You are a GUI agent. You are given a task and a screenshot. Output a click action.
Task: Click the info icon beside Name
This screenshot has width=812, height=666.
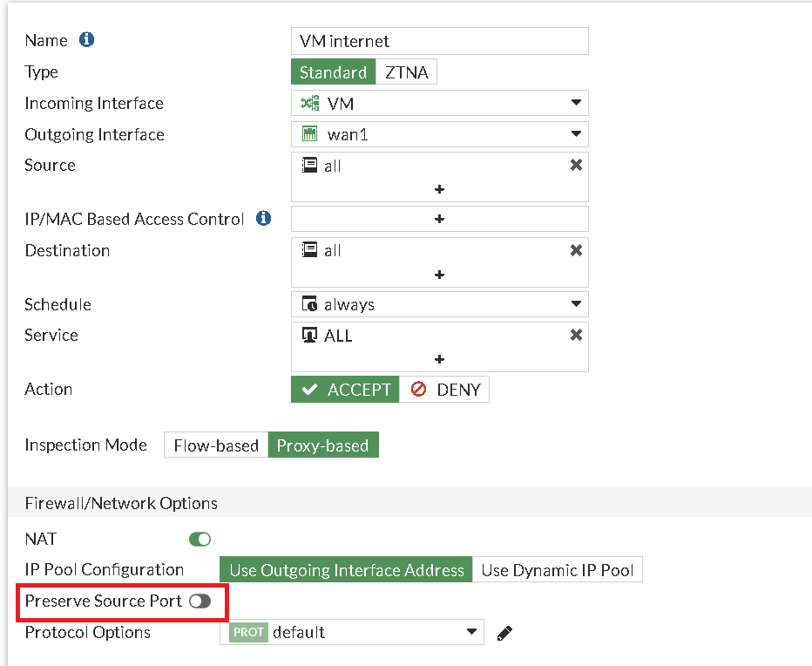point(86,40)
